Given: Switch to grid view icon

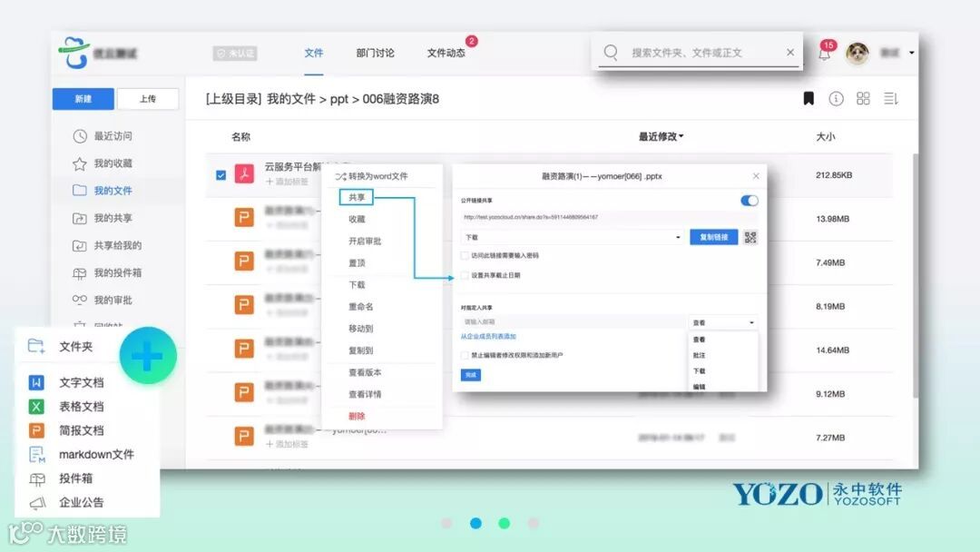Looking at the screenshot, I should [863, 99].
